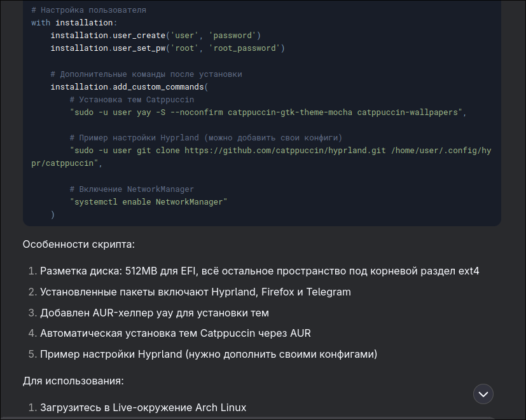Click the "Для использования:" text

73,381
